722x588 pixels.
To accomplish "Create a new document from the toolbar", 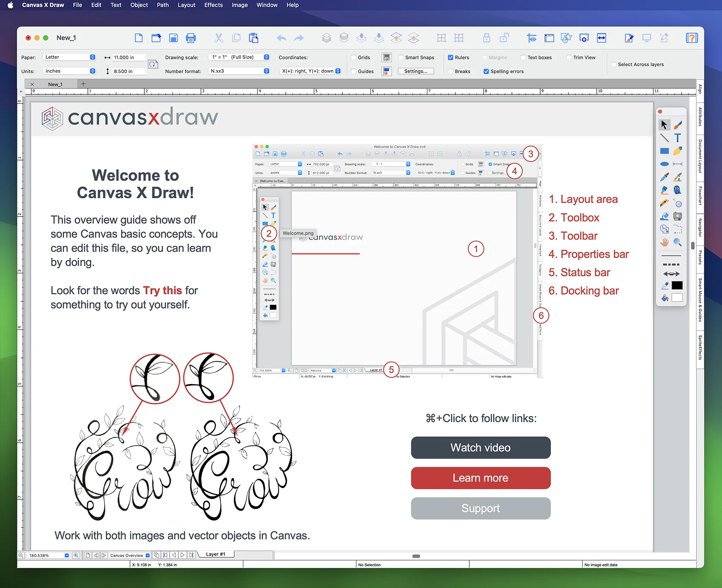I will click(x=138, y=38).
